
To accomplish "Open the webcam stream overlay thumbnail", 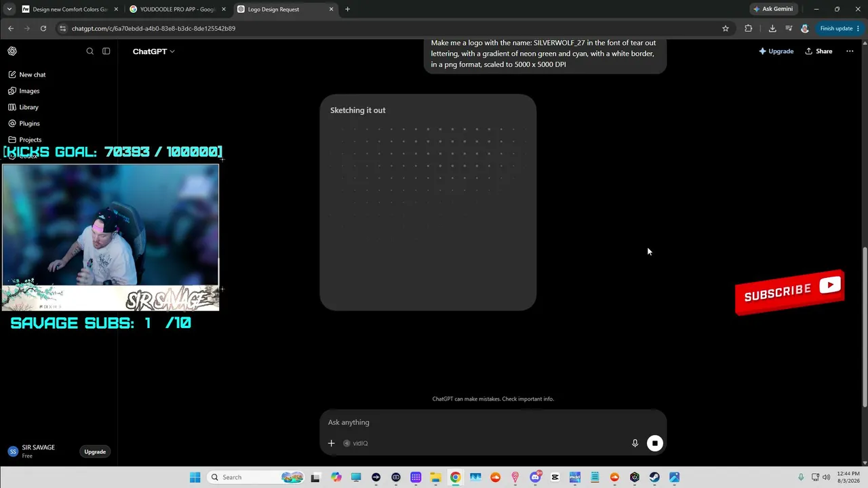I will [x=111, y=237].
